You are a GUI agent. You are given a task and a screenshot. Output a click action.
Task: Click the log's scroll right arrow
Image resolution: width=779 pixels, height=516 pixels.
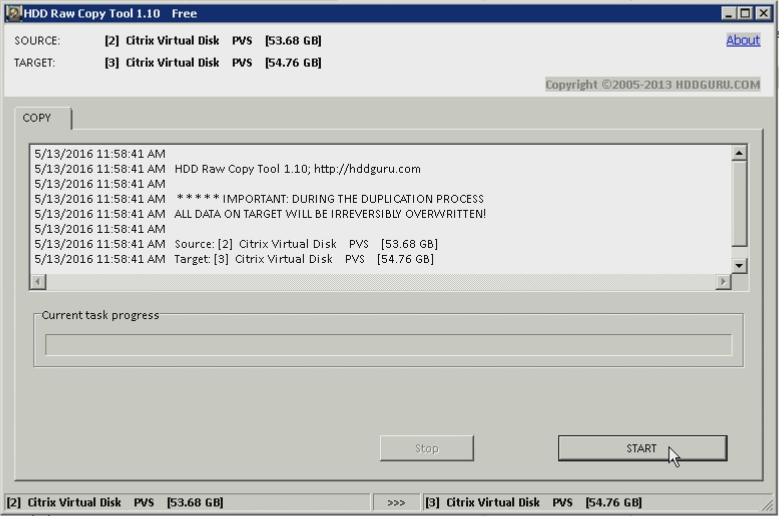[x=723, y=282]
